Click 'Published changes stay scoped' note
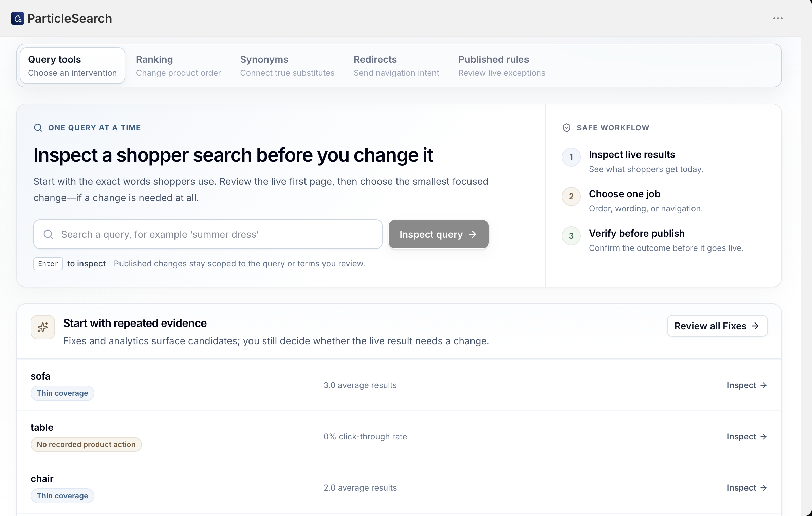 239,264
